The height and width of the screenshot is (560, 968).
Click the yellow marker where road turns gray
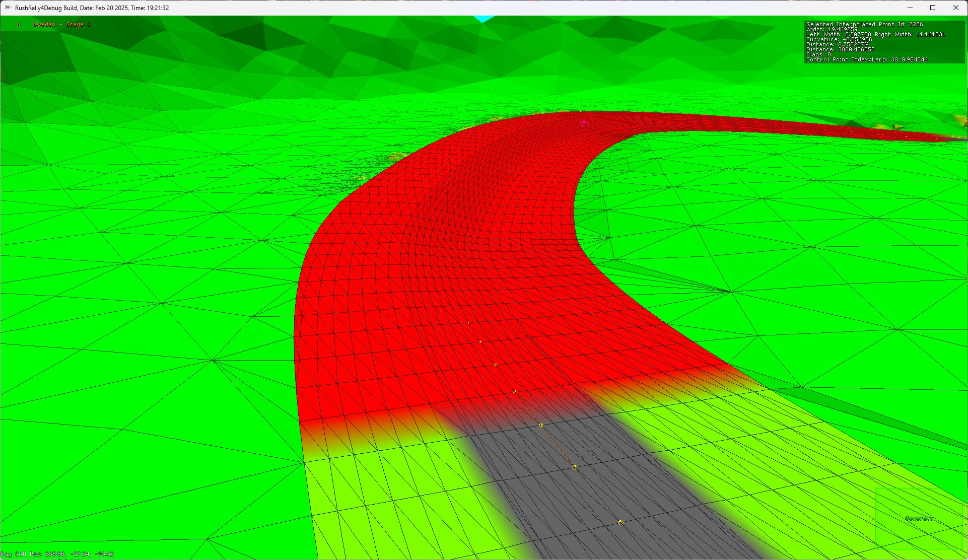pos(540,425)
